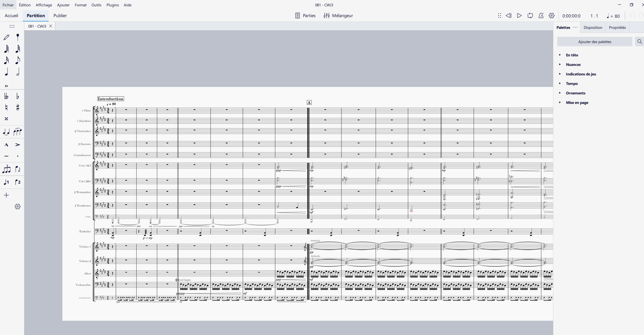Click the Ajouter des palettes button
The height and width of the screenshot is (335, 644).
pos(594,42)
